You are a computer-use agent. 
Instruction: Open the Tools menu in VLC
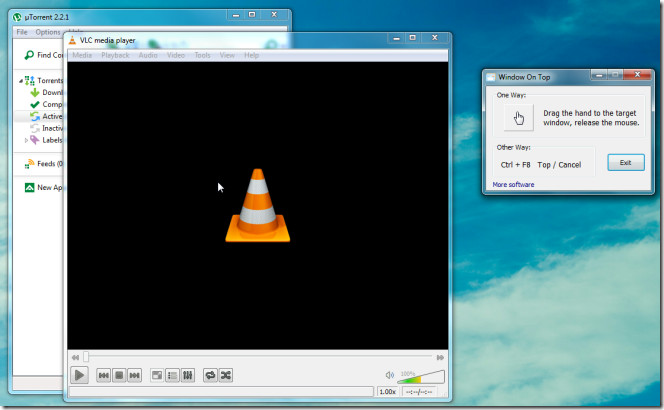tap(202, 55)
